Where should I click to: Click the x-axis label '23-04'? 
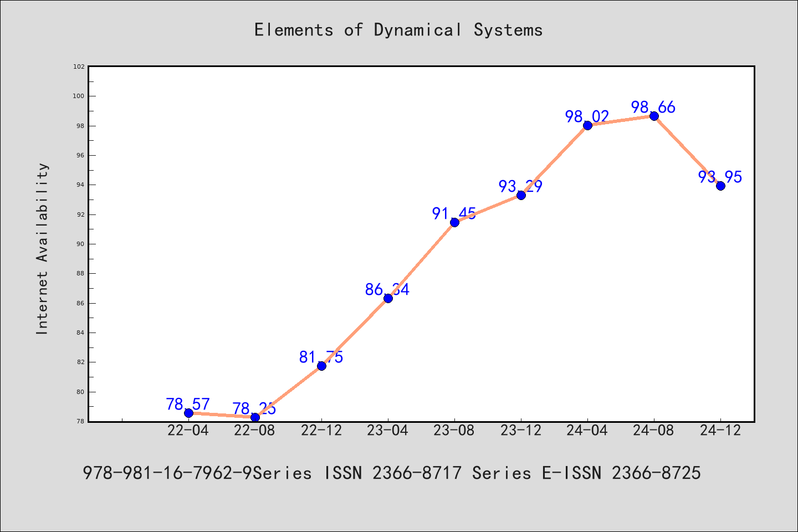tap(388, 431)
